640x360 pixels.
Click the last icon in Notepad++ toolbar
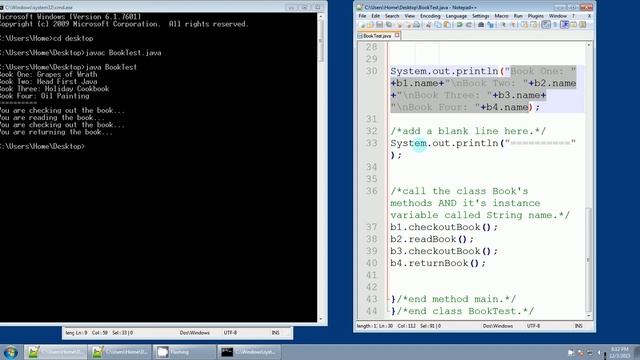[x=582, y=25]
